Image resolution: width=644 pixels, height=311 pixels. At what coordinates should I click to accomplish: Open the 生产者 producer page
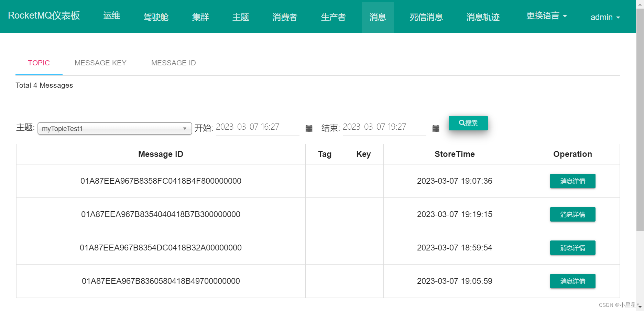334,17
